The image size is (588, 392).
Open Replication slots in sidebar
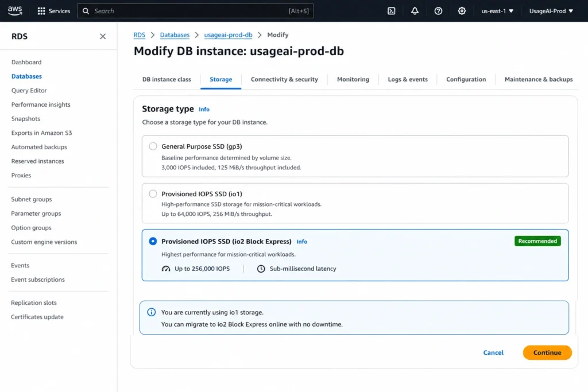34,303
